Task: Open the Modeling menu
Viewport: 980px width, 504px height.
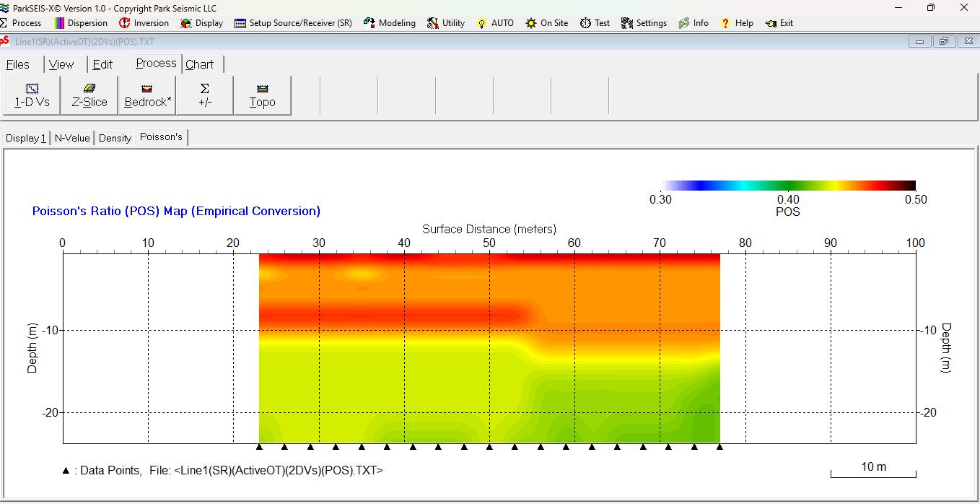Action: pos(390,23)
